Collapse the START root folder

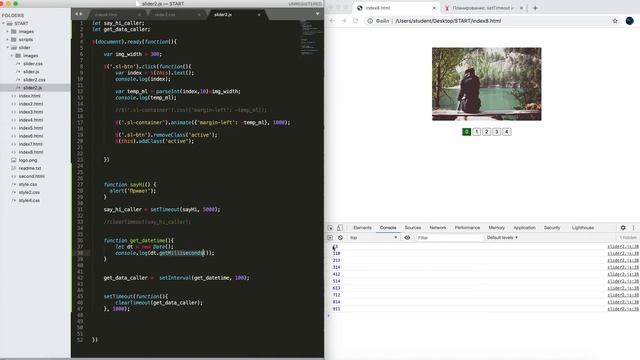[x=4, y=23]
